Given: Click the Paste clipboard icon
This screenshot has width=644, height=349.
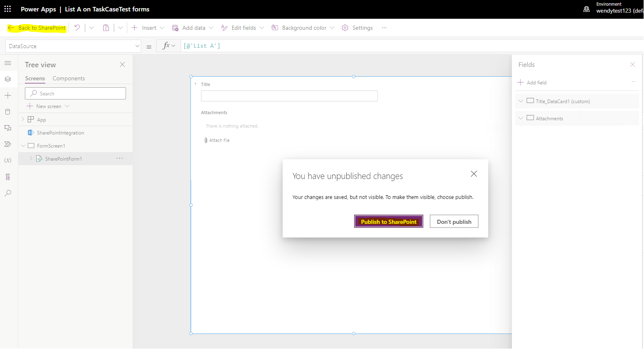Looking at the screenshot, I should click(x=106, y=28).
